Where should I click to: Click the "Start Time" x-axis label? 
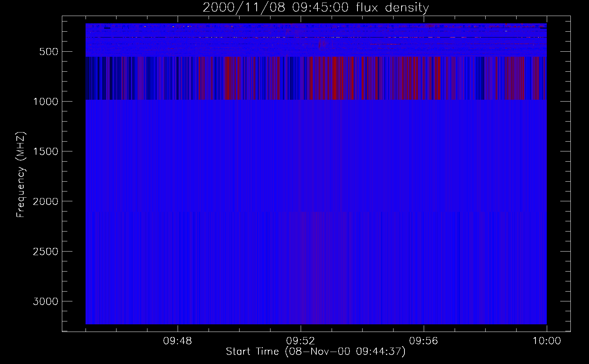(x=315, y=352)
